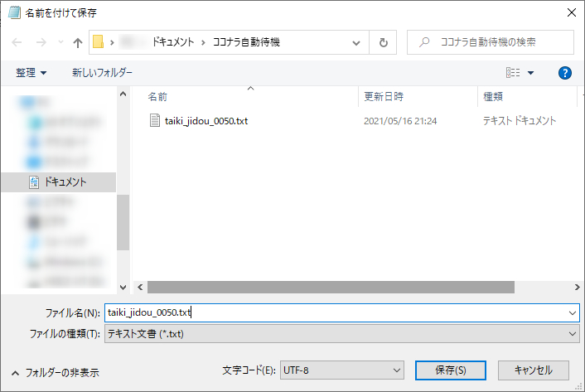Open the ファイルの種類 combo box
The image size is (585, 392).
pos(342,333)
